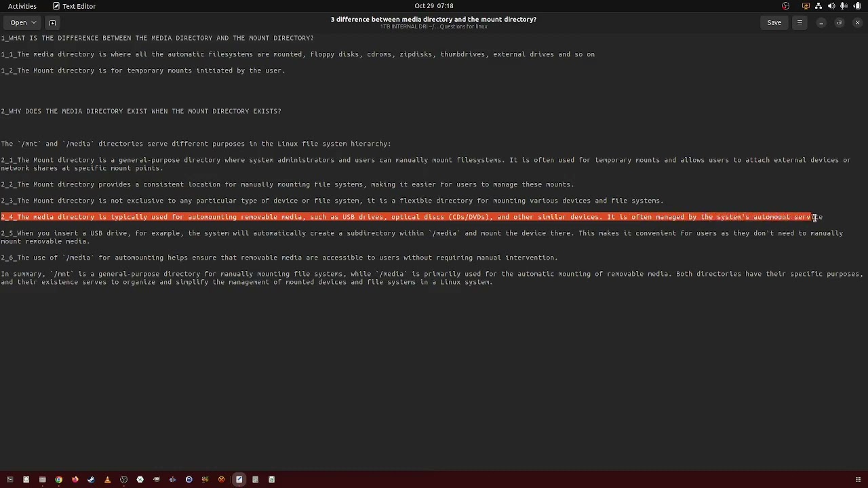Click the heading line '1_WHAT IS THE DIFFERENCE BETWEEN'

click(157, 38)
